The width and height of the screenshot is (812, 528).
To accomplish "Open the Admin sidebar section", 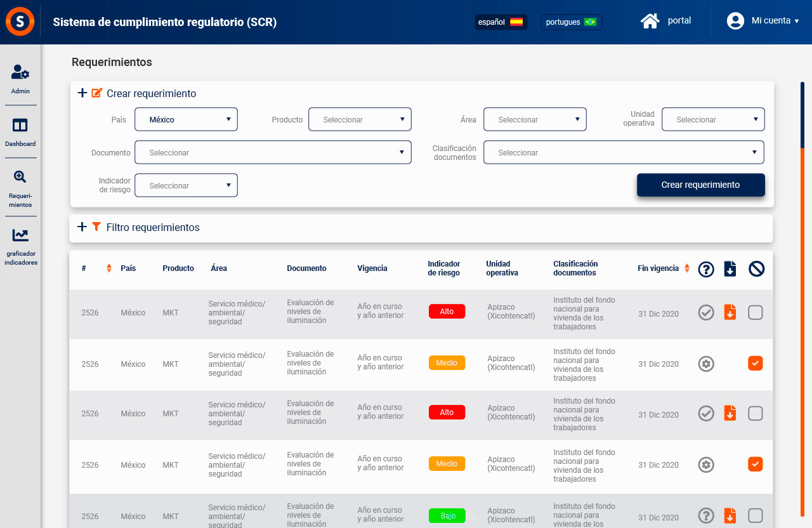I will point(20,79).
